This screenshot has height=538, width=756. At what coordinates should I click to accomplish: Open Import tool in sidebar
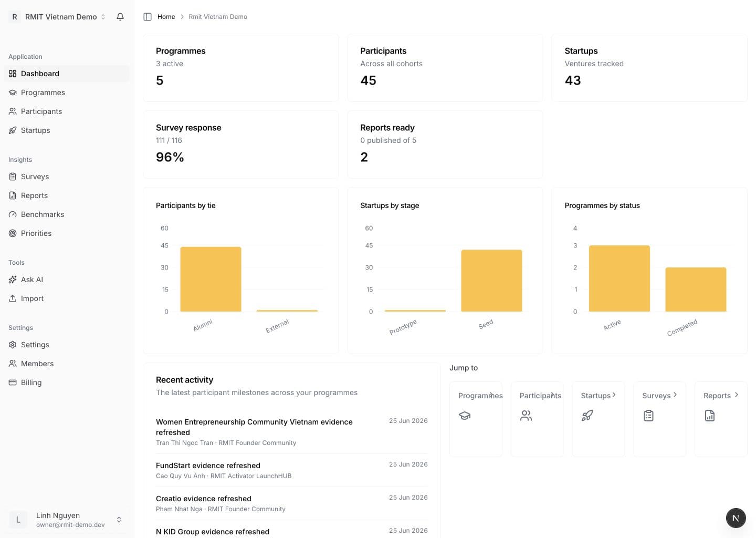point(67,298)
